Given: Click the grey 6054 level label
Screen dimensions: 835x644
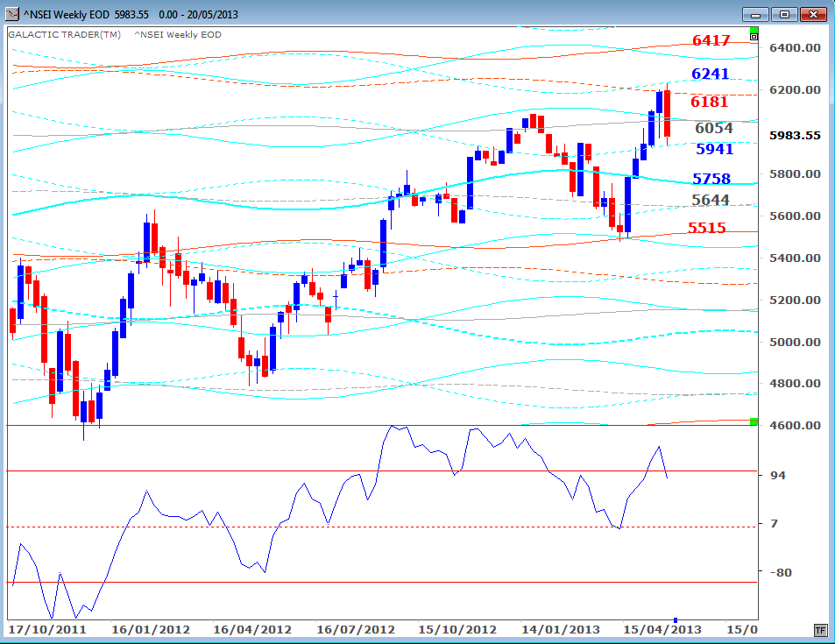Looking at the screenshot, I should tap(714, 128).
